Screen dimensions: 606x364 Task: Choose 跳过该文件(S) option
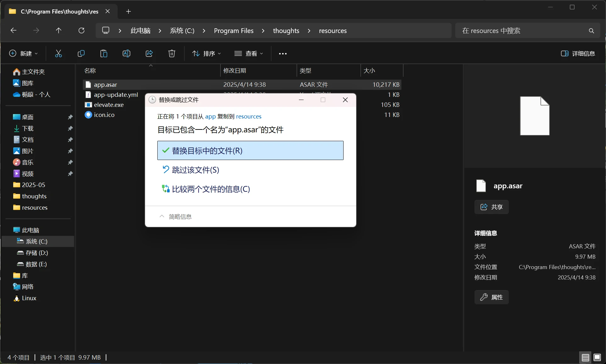tap(195, 170)
